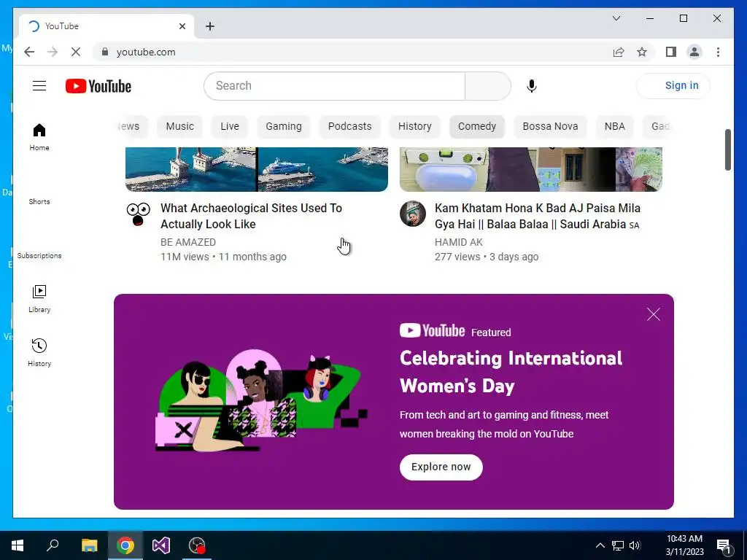Show hidden system tray icons
Viewport: 747px width, 560px height.
coord(600,545)
